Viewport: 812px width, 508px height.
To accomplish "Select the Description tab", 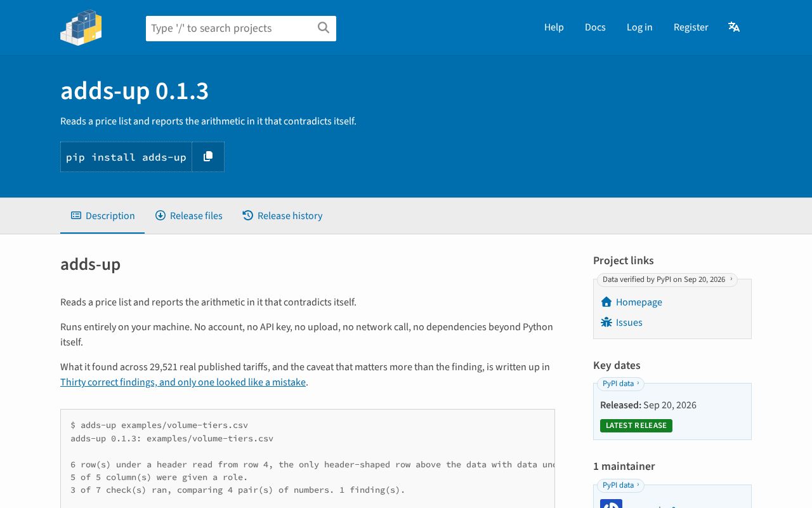I will 103,216.
